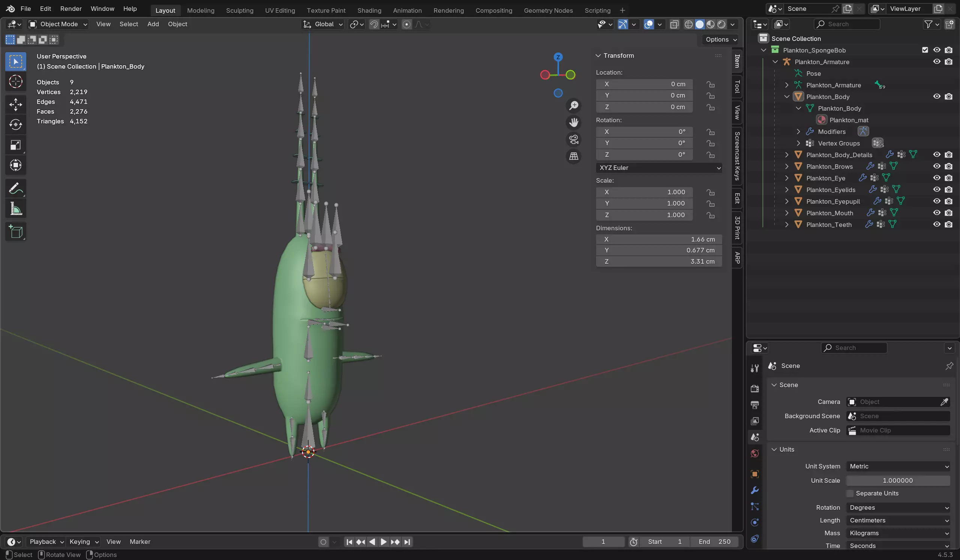This screenshot has height=560, width=960.
Task: Collapse the Transform panel
Action: tap(598, 56)
